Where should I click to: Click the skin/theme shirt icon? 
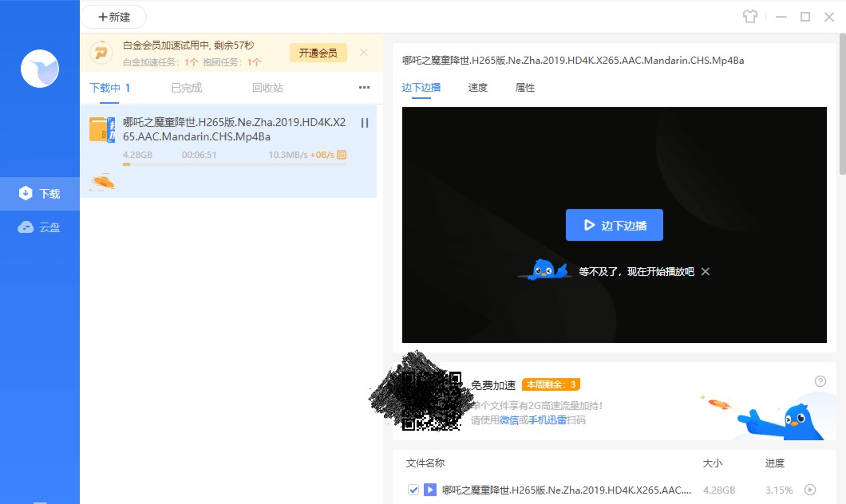click(x=749, y=16)
